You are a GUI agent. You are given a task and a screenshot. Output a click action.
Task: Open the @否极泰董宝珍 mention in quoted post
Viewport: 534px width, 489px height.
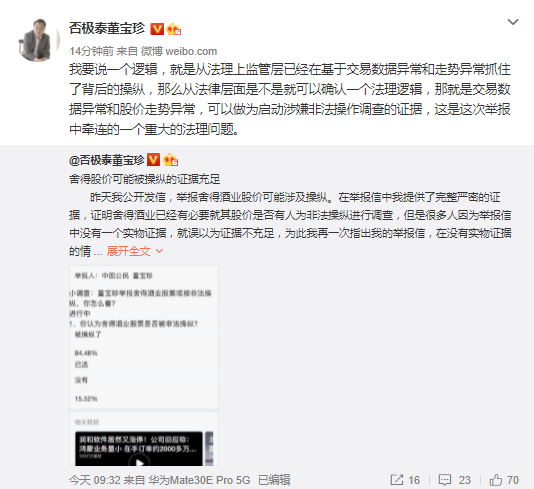[x=107, y=160]
